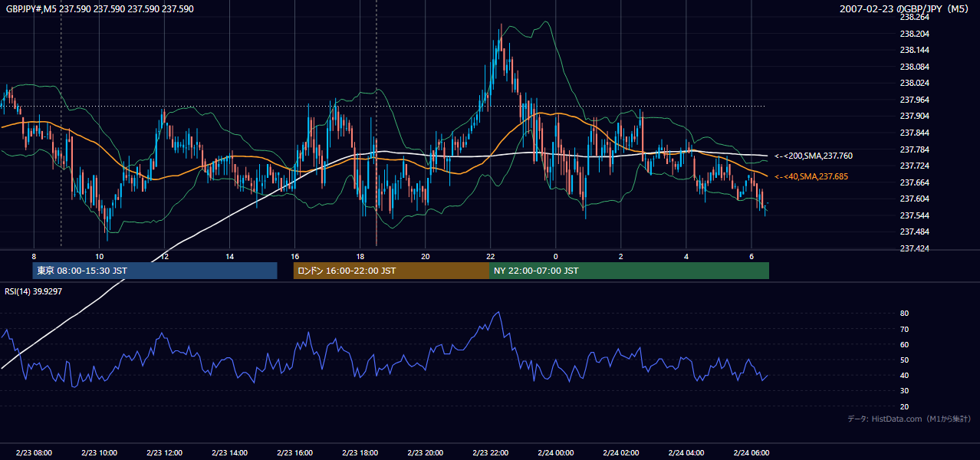Click hour label 8 under the price chart
Viewport: 980px width, 460px height.
pyautogui.click(x=34, y=256)
